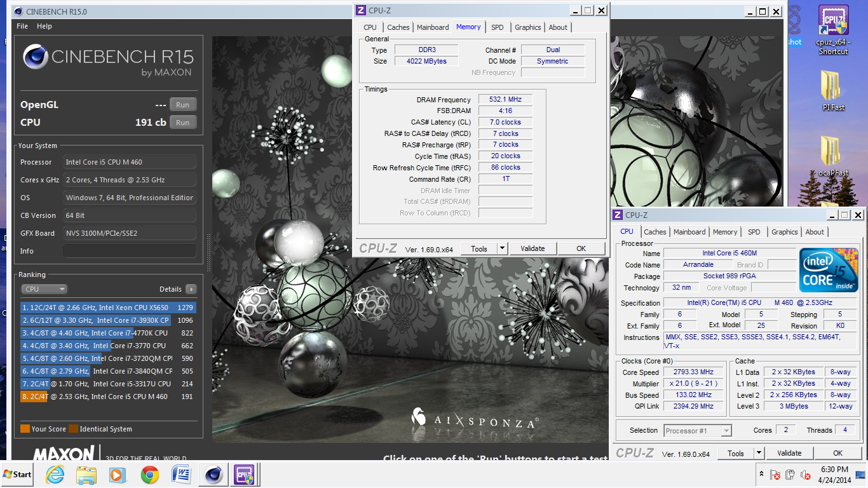Select ranking row Intel Core i7-3770

click(x=108, y=346)
